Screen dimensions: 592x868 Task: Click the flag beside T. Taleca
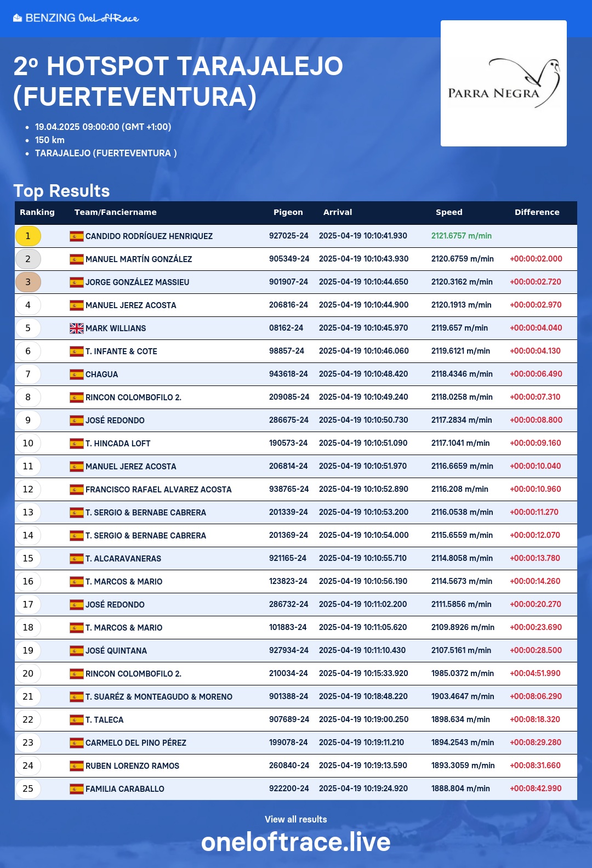click(x=77, y=720)
